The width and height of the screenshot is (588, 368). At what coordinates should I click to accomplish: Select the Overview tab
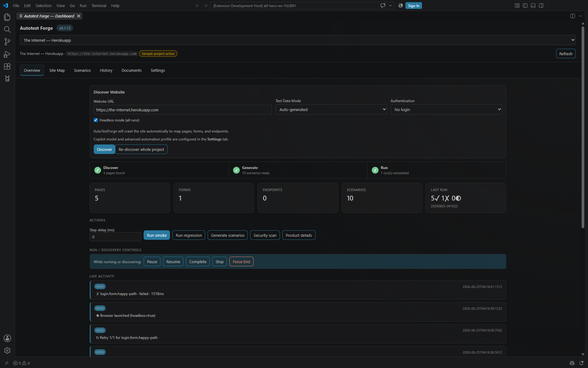(32, 70)
